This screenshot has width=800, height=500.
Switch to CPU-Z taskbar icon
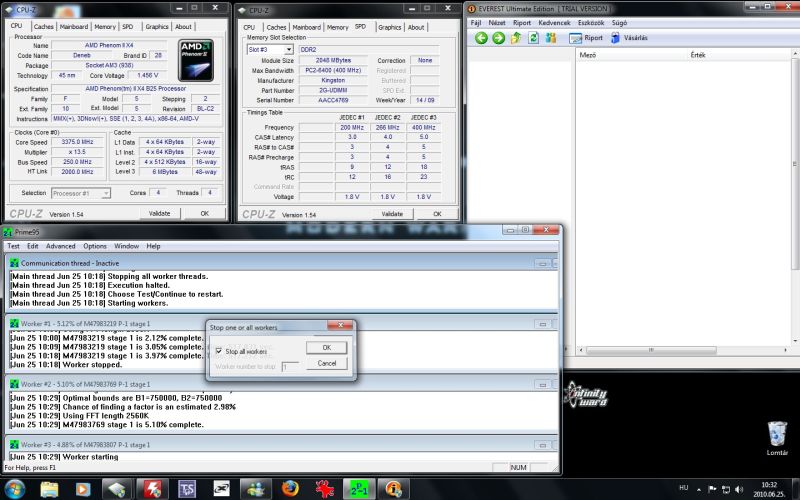coord(117,489)
